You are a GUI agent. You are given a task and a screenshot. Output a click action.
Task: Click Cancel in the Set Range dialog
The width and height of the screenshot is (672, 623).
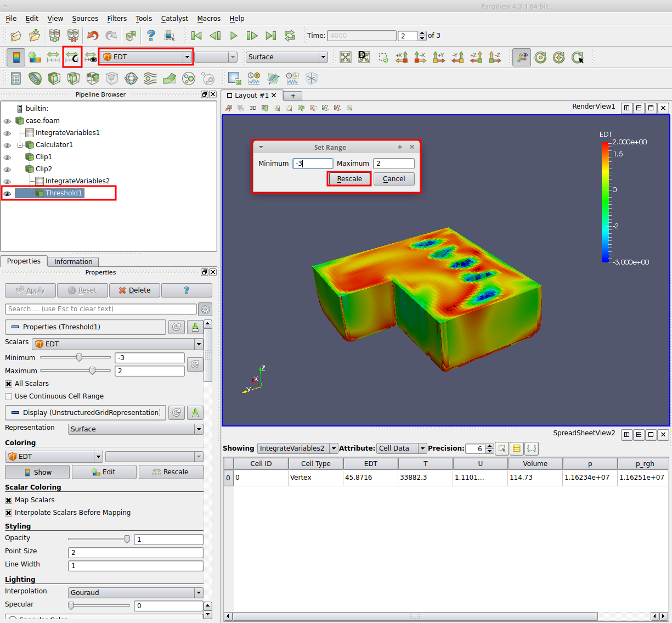coord(394,179)
